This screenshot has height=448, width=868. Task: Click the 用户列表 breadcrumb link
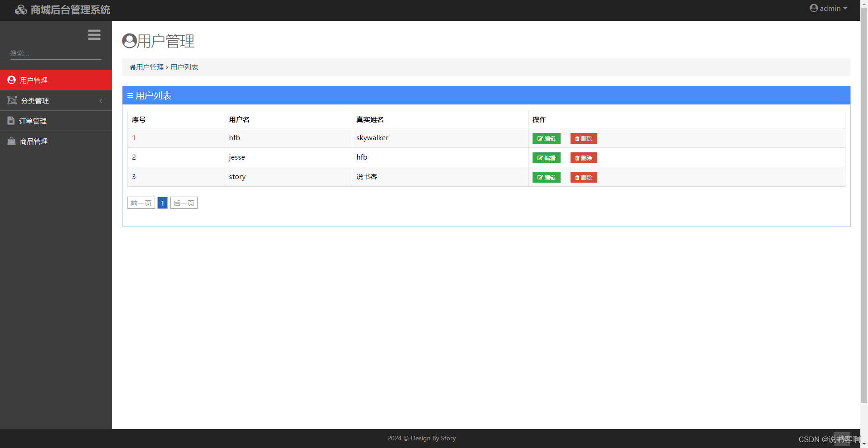tap(184, 67)
